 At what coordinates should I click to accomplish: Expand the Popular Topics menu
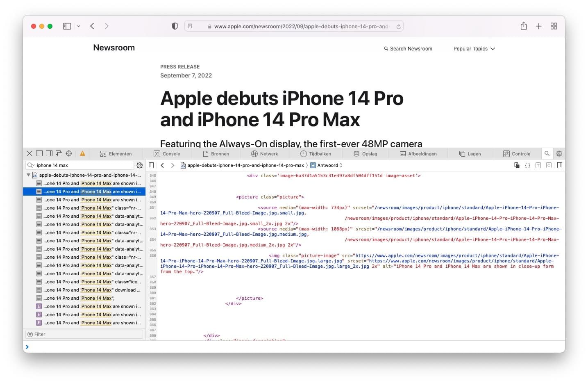(x=474, y=48)
